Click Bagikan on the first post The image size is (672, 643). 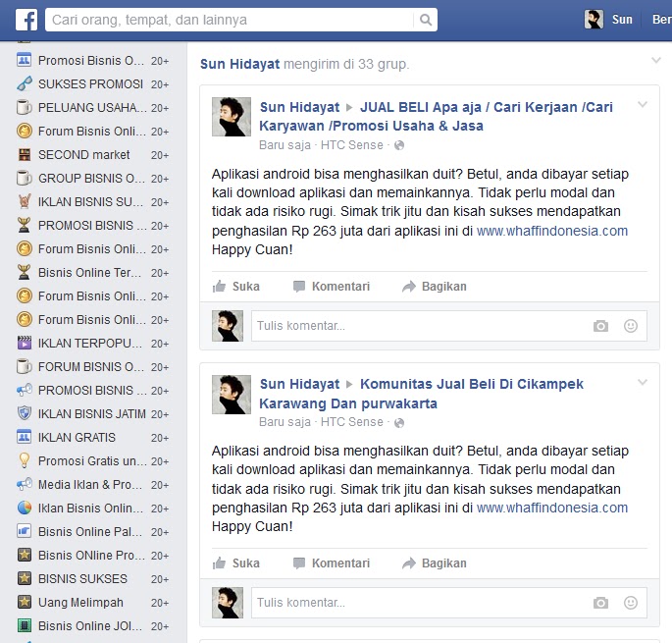pos(435,286)
